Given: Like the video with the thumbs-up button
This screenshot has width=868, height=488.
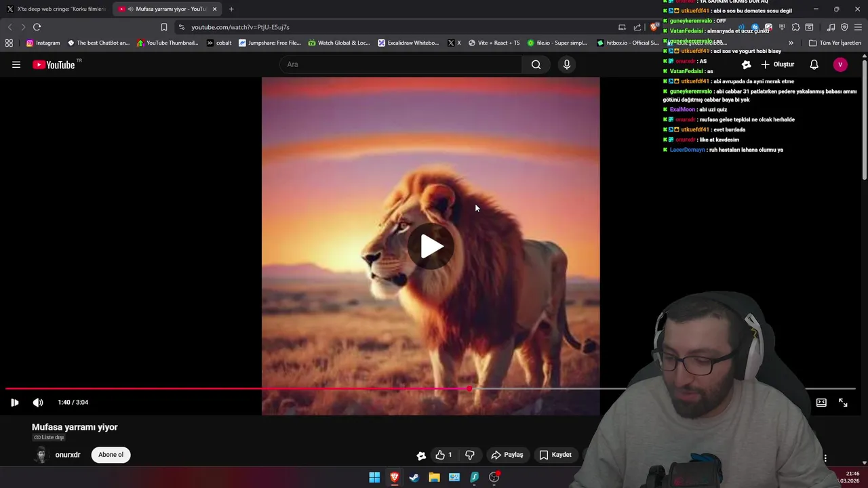Looking at the screenshot, I should [444, 455].
